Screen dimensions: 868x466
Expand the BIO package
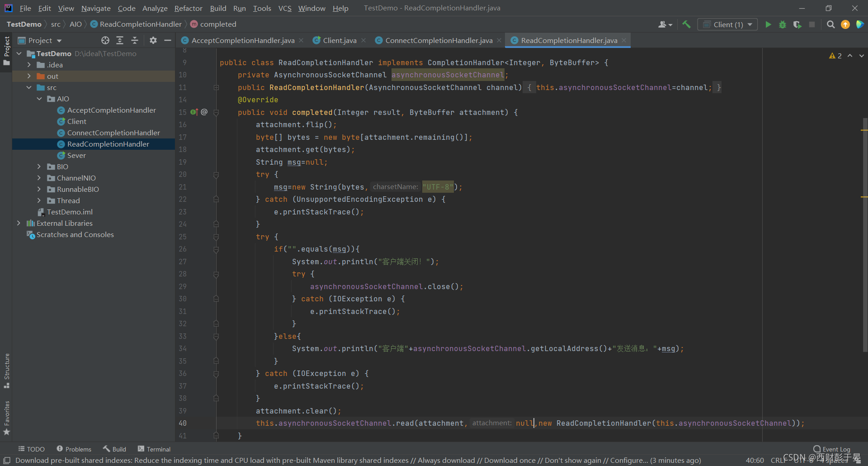pos(39,166)
